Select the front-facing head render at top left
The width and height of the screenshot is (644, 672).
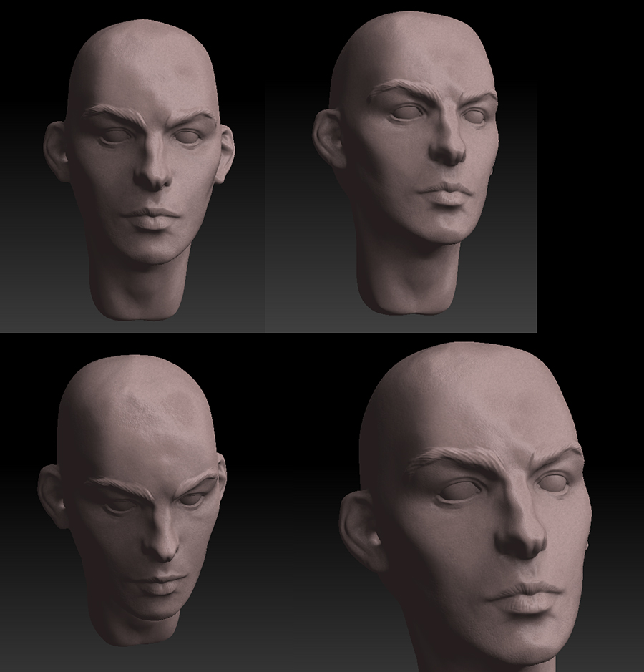point(140,170)
